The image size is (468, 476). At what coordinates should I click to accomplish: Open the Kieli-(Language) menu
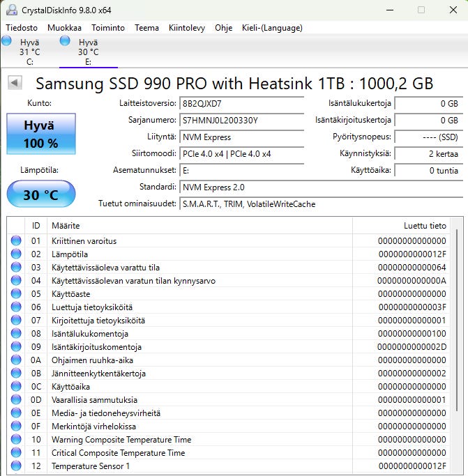273,28
